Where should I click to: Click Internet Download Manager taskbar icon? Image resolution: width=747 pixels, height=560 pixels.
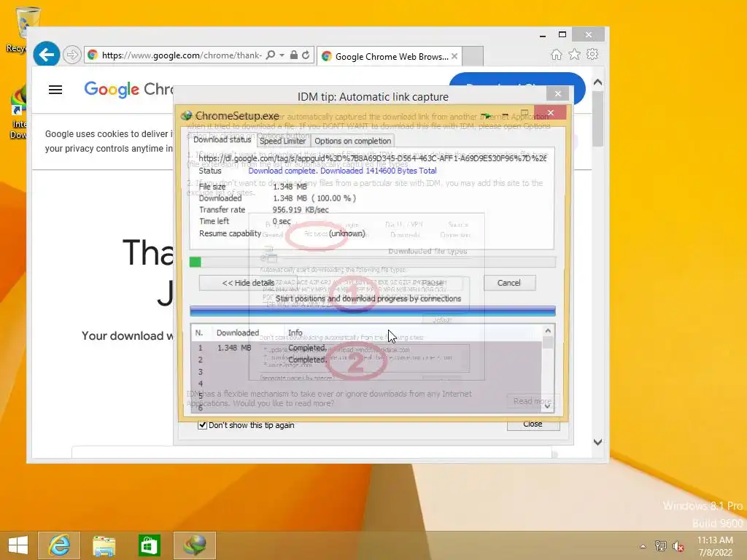tap(194, 545)
